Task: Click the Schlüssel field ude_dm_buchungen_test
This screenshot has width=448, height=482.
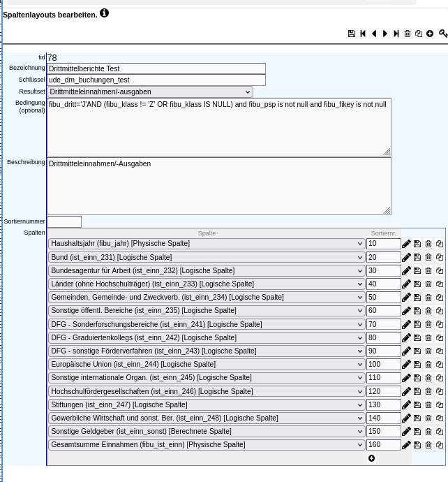Action: [x=156, y=80]
